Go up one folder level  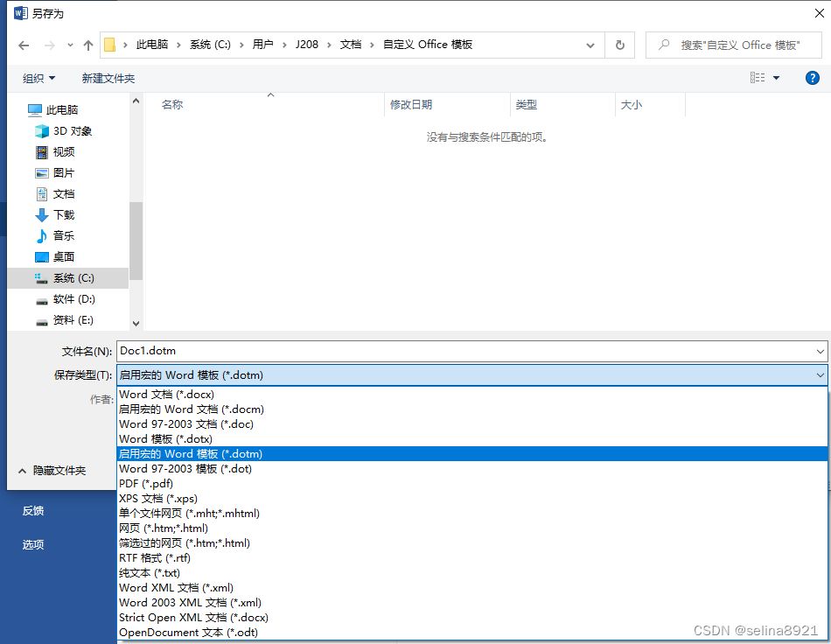(x=88, y=45)
